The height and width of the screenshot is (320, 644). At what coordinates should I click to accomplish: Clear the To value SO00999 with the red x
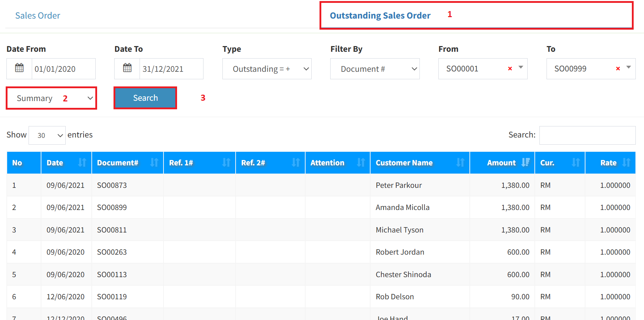(x=618, y=69)
